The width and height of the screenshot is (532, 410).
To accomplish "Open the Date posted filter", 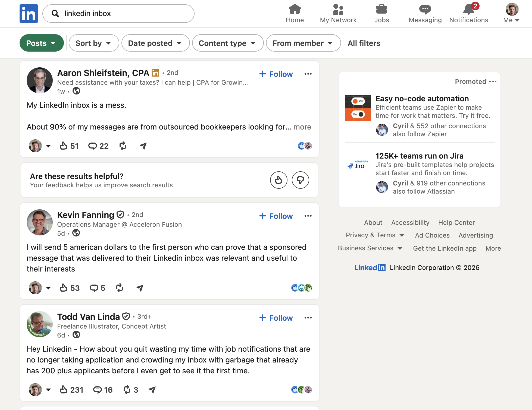I will (x=156, y=43).
